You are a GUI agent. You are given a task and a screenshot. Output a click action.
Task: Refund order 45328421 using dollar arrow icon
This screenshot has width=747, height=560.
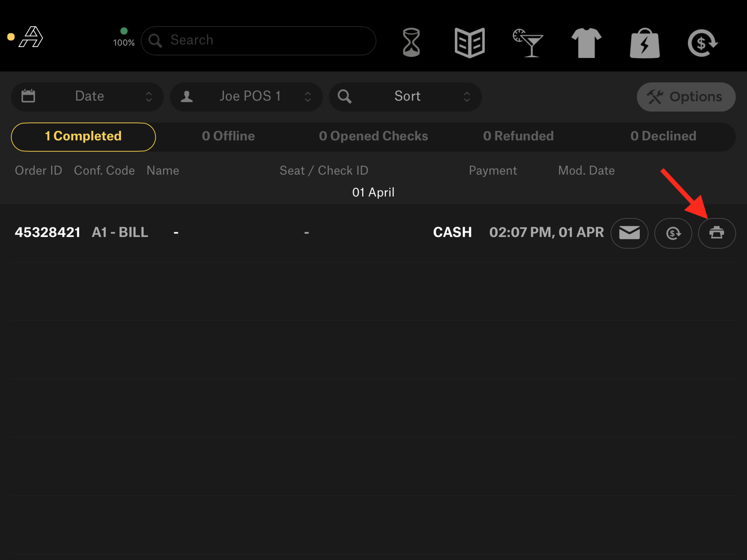click(x=673, y=233)
